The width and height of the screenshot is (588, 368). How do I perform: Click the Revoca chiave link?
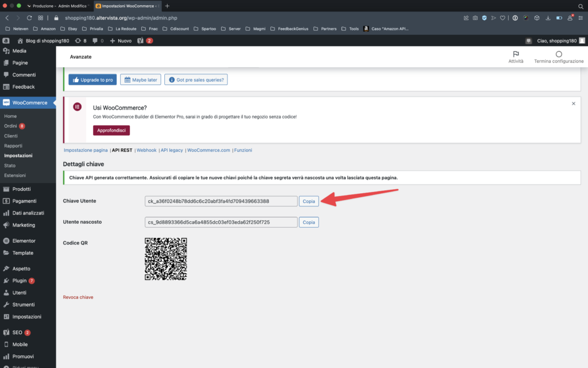pos(78,297)
